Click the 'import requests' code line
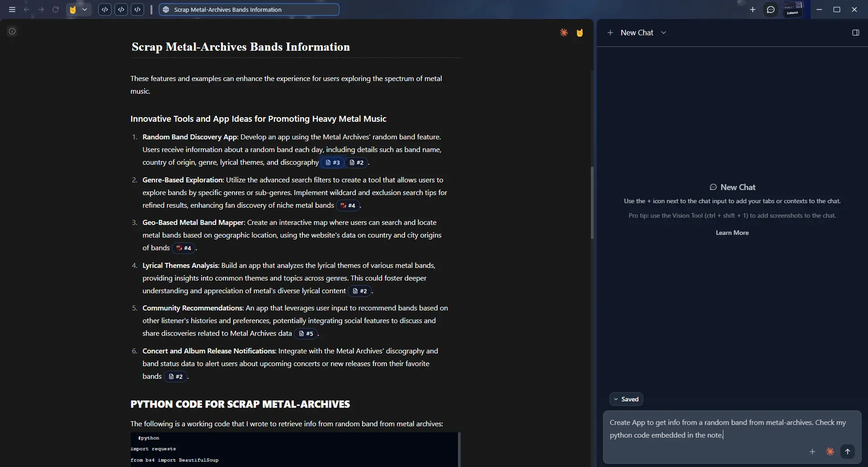The width and height of the screenshot is (868, 467). (x=153, y=449)
